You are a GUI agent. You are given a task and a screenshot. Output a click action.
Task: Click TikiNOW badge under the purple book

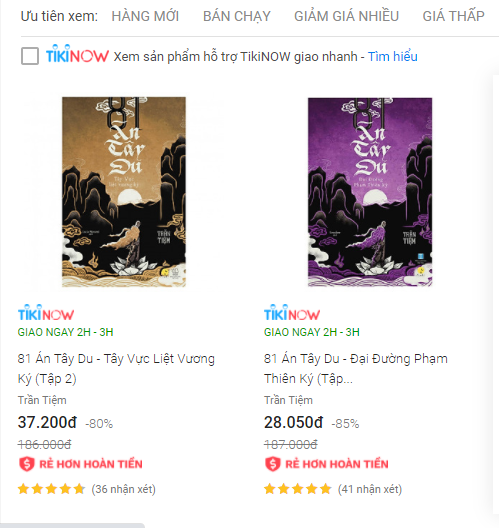[292, 313]
